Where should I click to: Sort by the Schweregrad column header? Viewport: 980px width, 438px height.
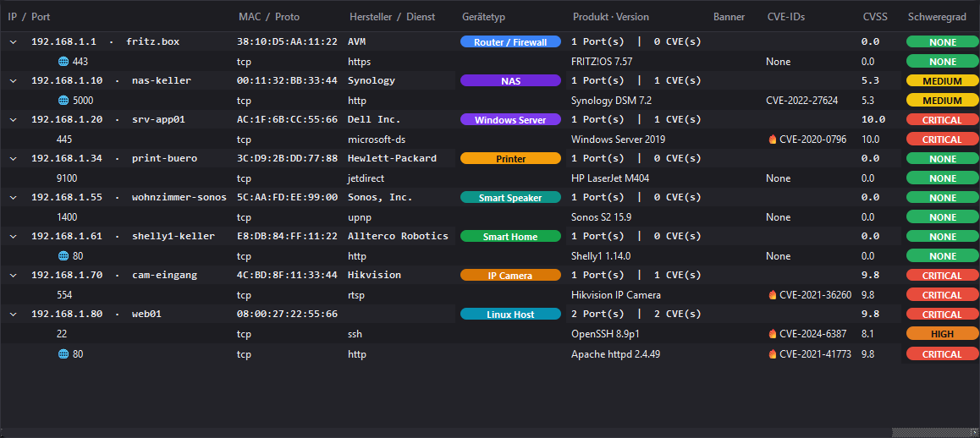pos(936,17)
